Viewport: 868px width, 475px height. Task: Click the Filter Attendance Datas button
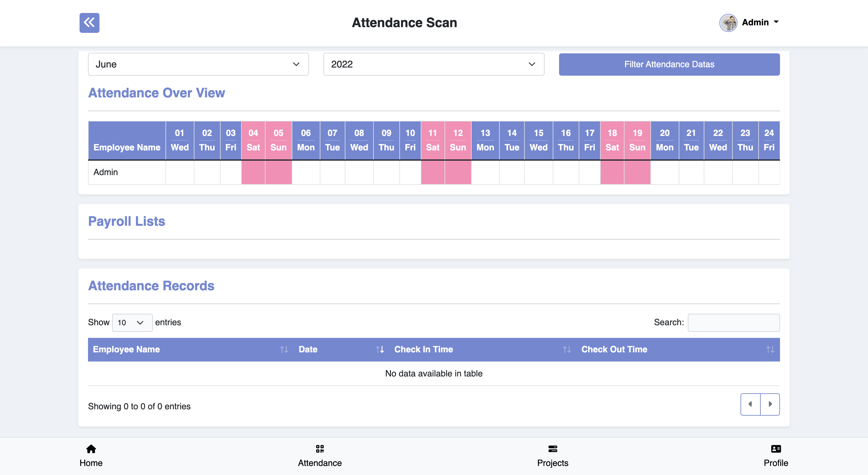click(669, 64)
